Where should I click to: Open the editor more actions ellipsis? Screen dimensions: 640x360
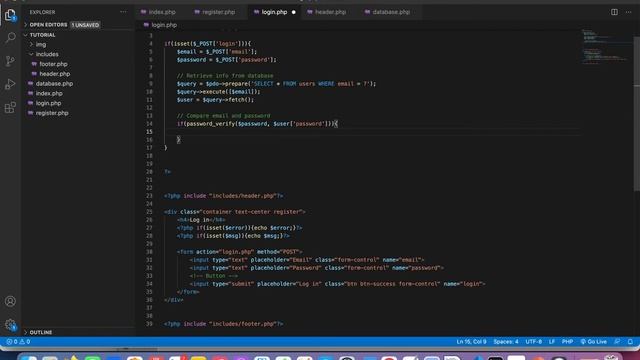tap(629, 12)
